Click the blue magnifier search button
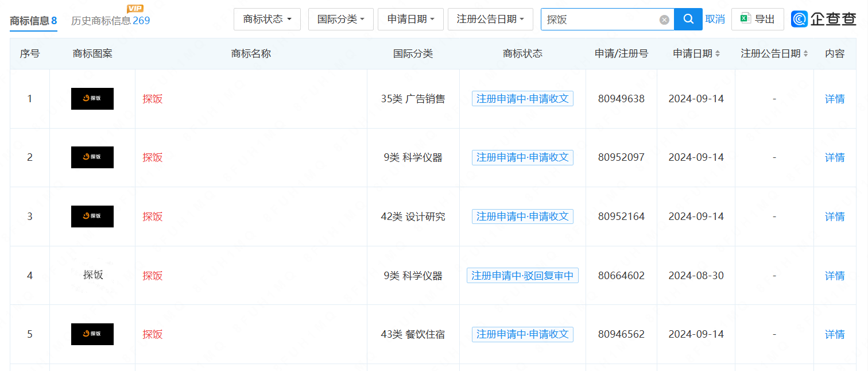This screenshot has height=371, width=868. (688, 20)
